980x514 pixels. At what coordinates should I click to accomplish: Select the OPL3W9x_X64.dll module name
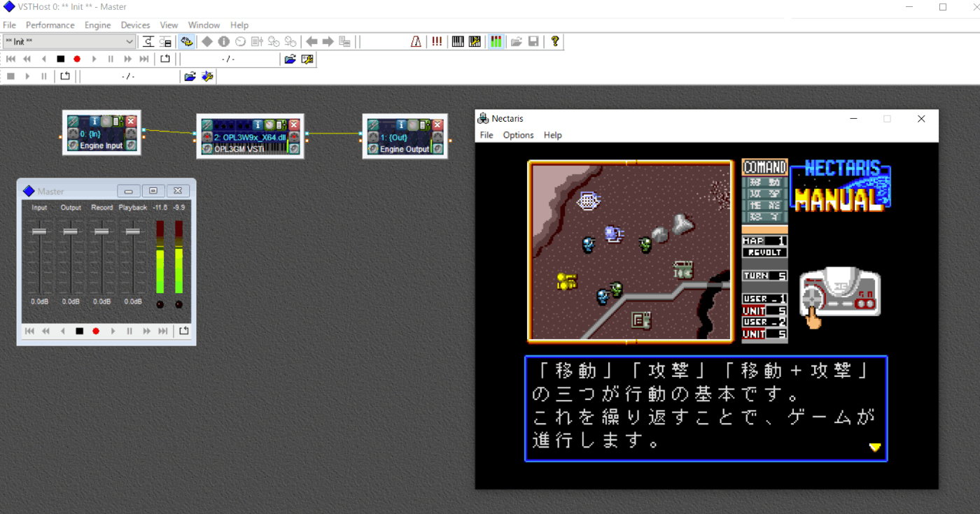pos(250,137)
